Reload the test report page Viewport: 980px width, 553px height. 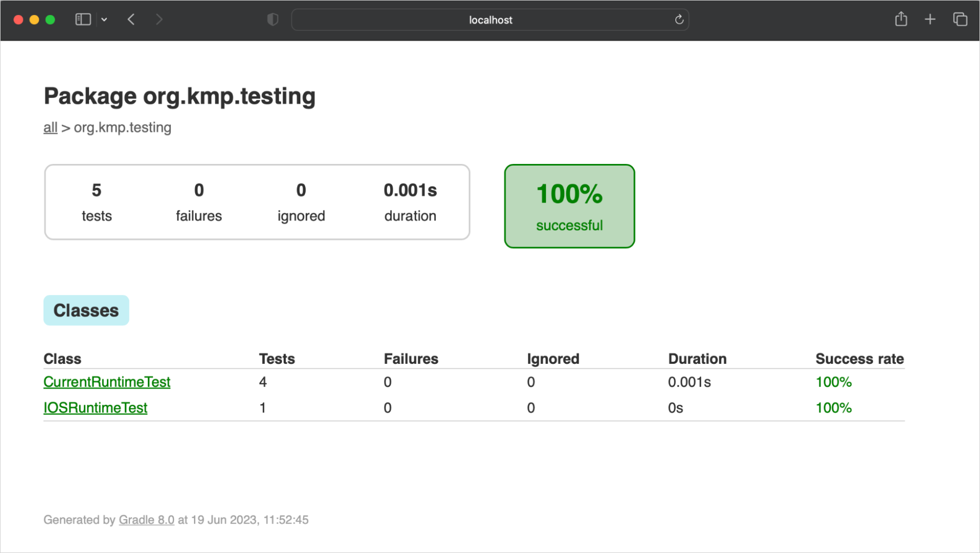coord(679,19)
